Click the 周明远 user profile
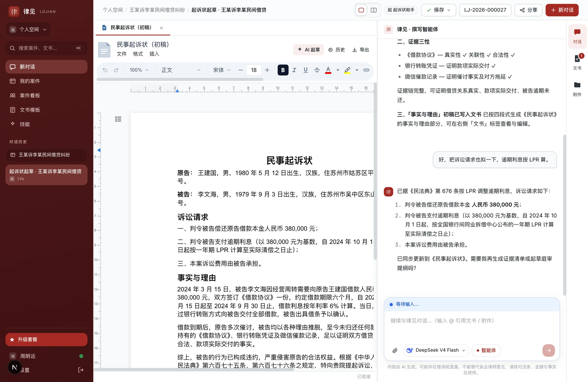 (x=46, y=356)
